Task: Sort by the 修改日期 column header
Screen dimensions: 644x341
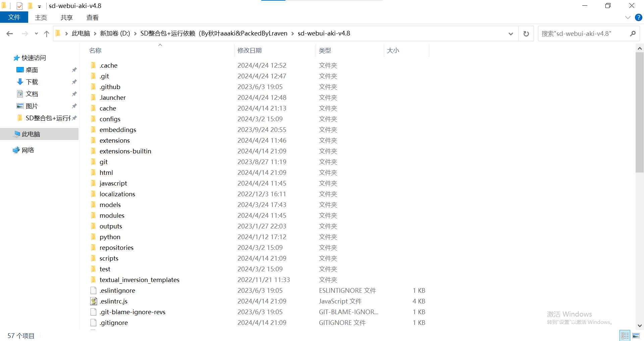Action: (x=250, y=51)
